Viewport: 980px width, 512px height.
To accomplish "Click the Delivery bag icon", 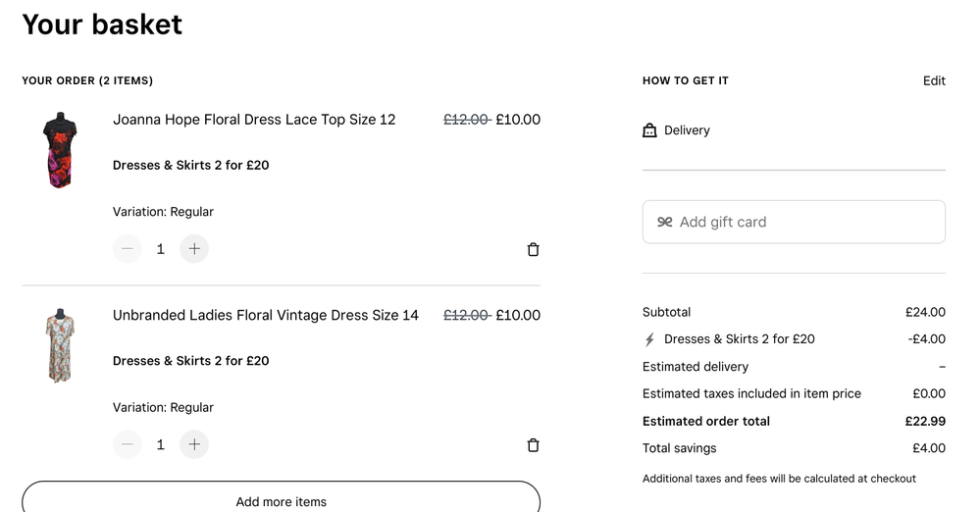I will (x=649, y=130).
